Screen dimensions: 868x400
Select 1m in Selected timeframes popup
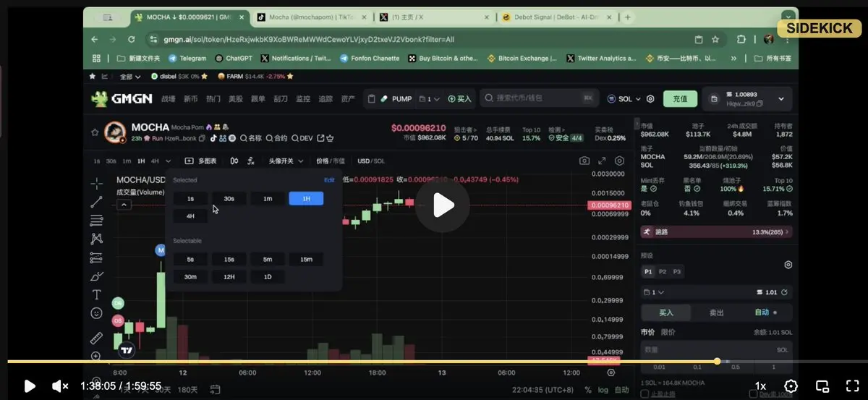click(268, 198)
